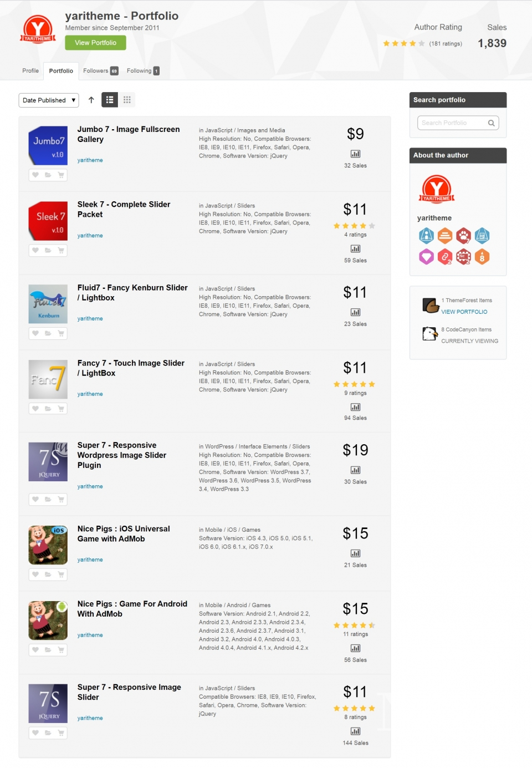Add Sleek 7 Slider Packet to cart

[x=61, y=251]
